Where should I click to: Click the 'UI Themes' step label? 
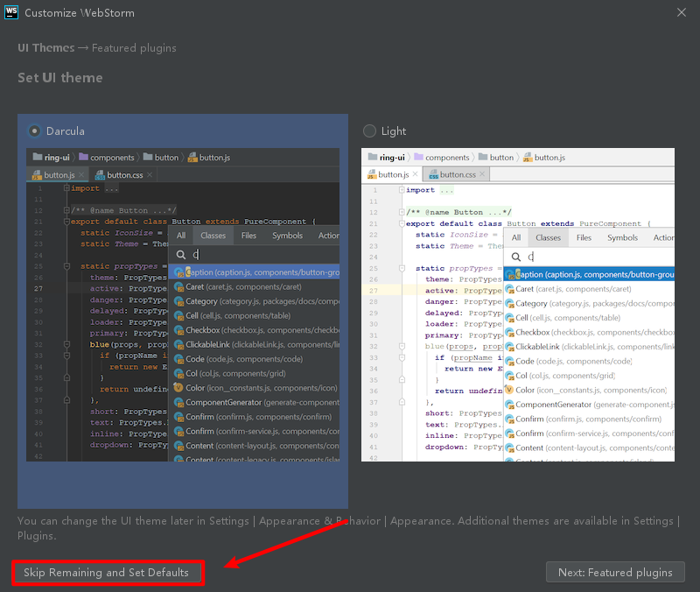pyautogui.click(x=46, y=48)
